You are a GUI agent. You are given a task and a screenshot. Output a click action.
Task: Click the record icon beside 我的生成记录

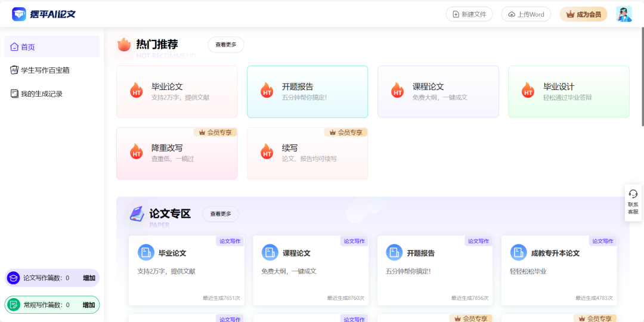click(14, 94)
